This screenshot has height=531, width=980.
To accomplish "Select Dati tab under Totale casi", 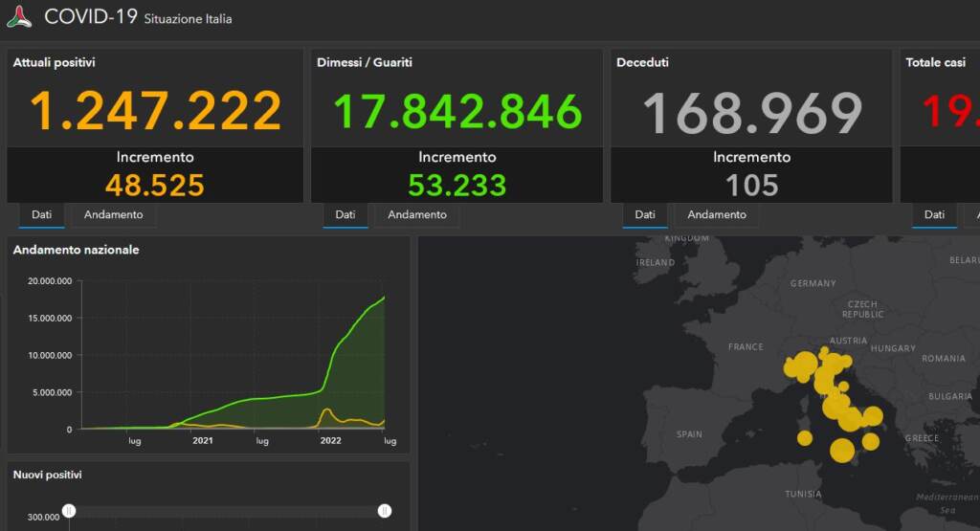I will pos(934,215).
